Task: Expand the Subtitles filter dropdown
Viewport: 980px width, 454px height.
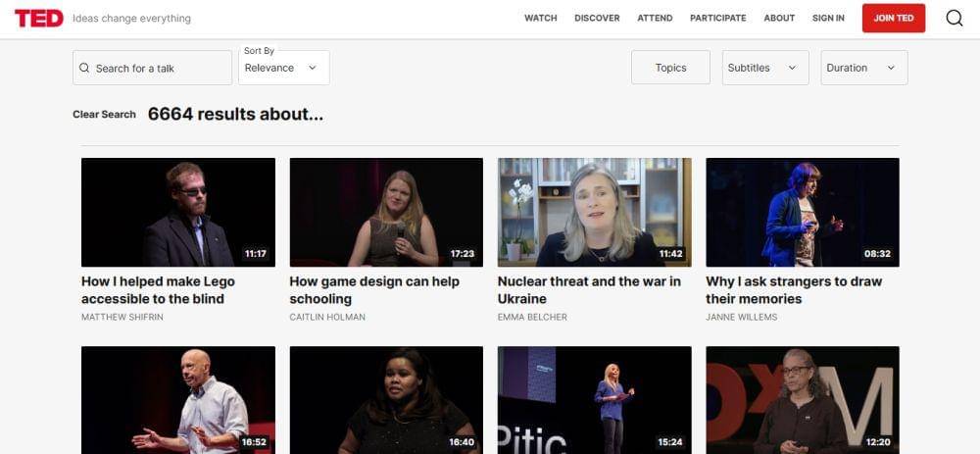Action: (765, 68)
